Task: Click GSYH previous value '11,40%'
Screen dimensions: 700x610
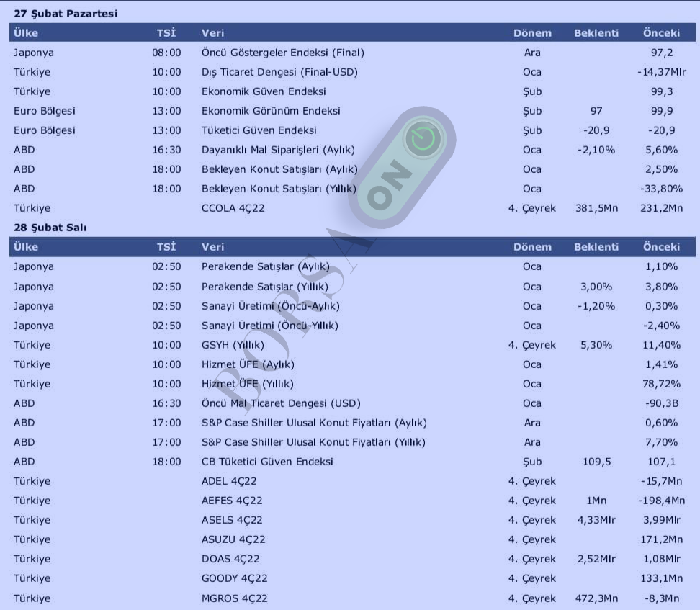Action: click(662, 345)
